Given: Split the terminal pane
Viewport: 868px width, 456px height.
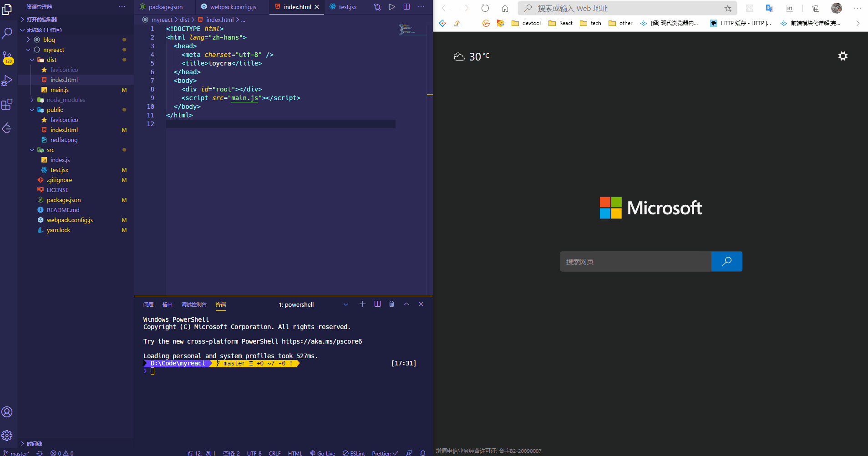Looking at the screenshot, I should [377, 304].
